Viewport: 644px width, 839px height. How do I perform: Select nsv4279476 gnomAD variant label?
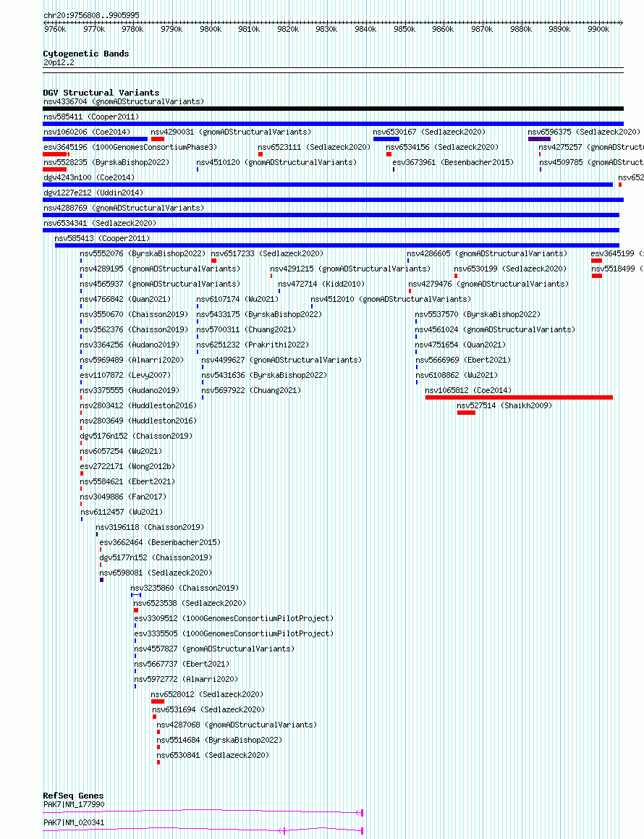(x=489, y=284)
